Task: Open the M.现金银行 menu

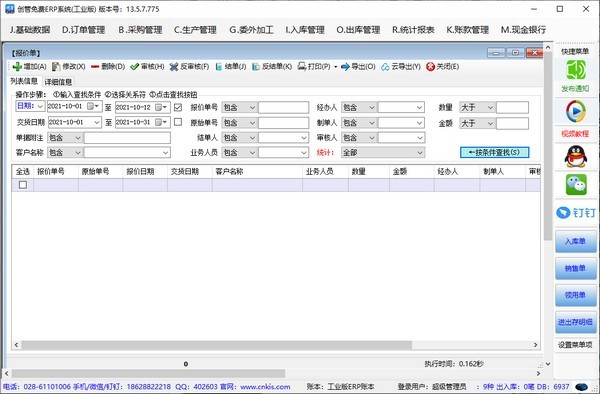Action: click(523, 30)
